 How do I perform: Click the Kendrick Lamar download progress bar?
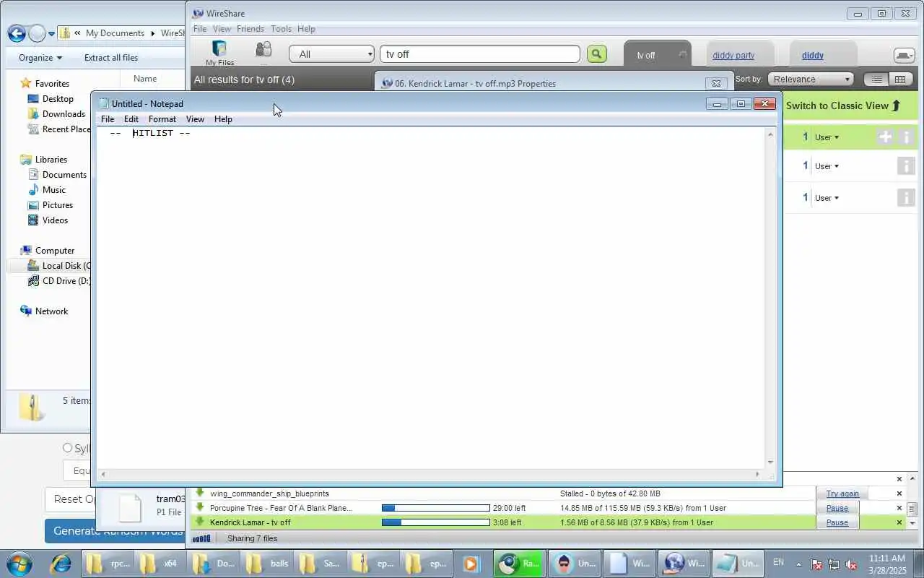click(435, 522)
